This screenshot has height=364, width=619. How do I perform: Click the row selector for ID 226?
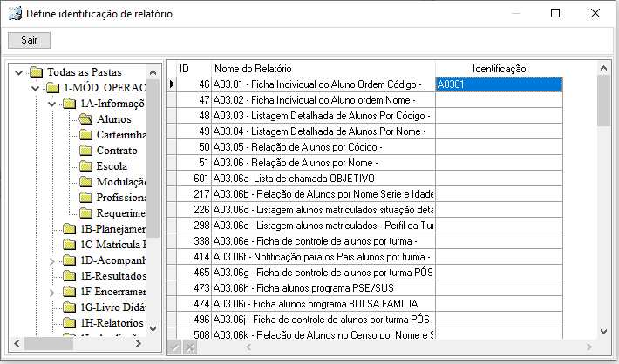[172, 210]
